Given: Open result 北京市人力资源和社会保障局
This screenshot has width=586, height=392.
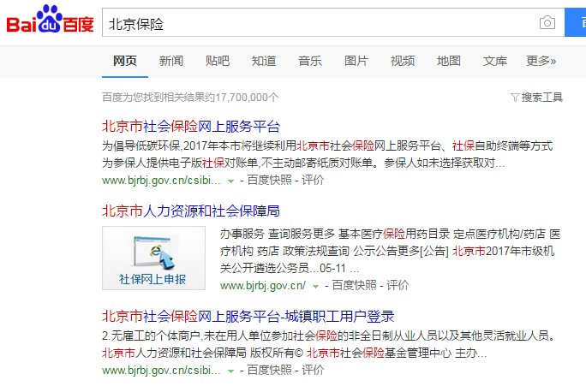Looking at the screenshot, I should coord(191,211).
